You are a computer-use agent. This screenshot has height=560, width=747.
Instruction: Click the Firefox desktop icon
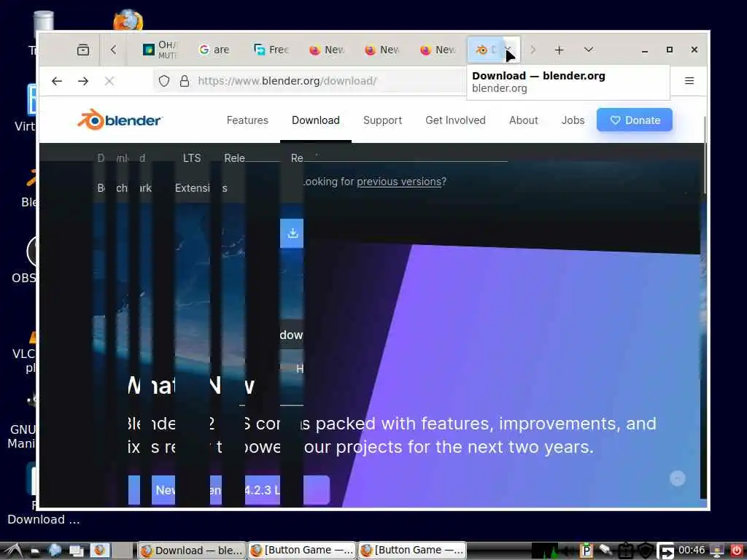pos(128,20)
